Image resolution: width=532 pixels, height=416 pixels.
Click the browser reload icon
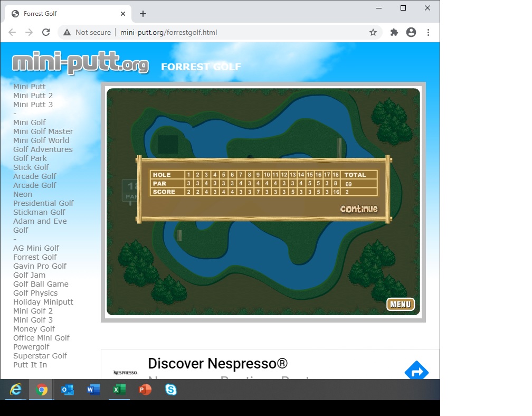tap(46, 32)
